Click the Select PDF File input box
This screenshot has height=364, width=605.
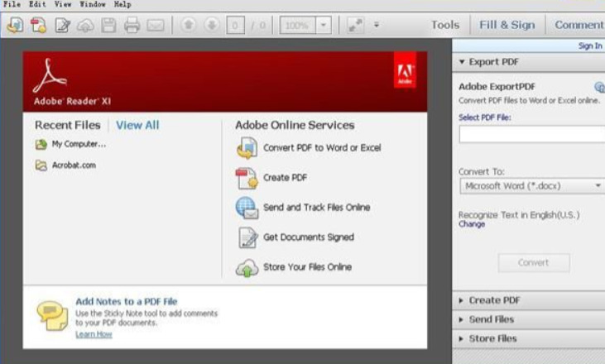click(x=531, y=135)
